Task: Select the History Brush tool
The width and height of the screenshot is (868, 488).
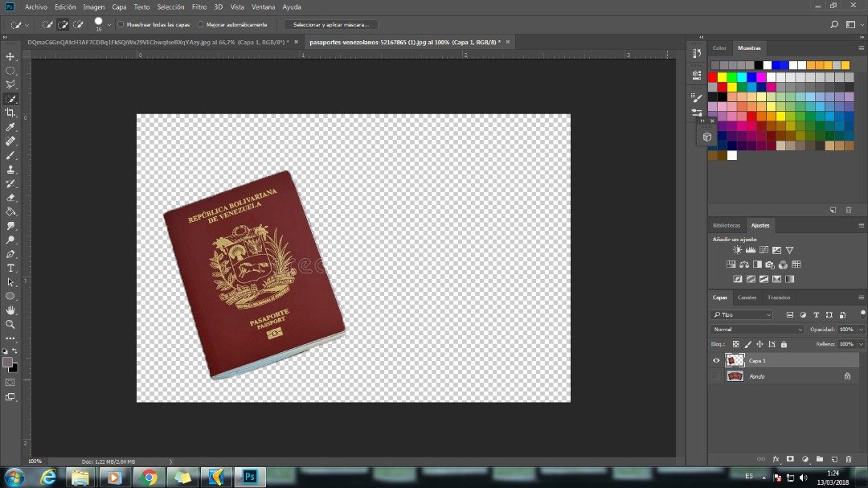Action: 10,183
